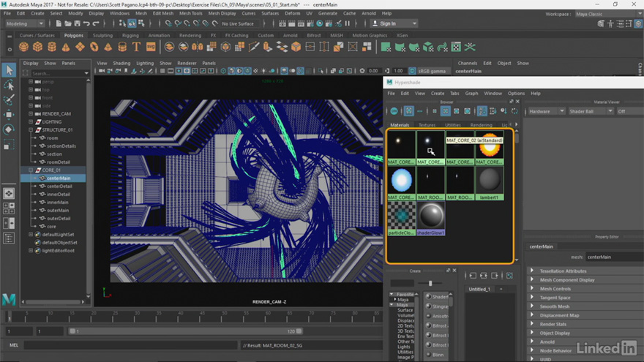Open the Mesh Tools menu
Image resolution: width=644 pixels, height=362 pixels.
[x=190, y=13]
